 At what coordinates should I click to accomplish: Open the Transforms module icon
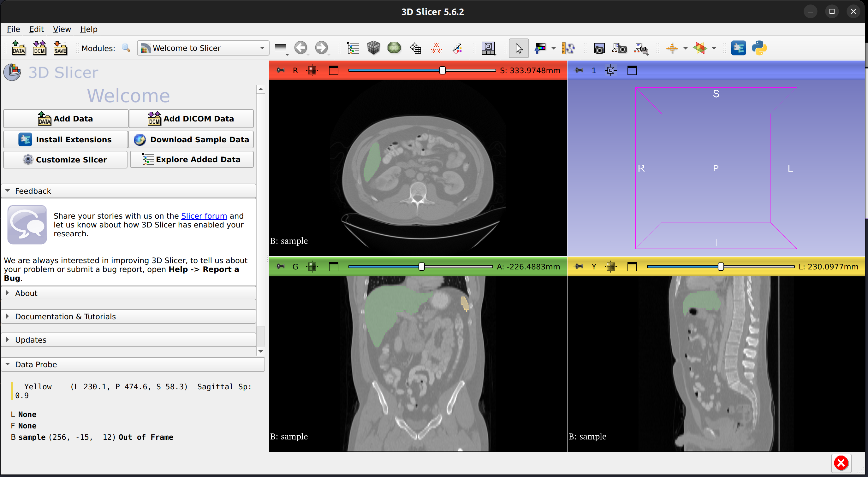click(x=415, y=48)
